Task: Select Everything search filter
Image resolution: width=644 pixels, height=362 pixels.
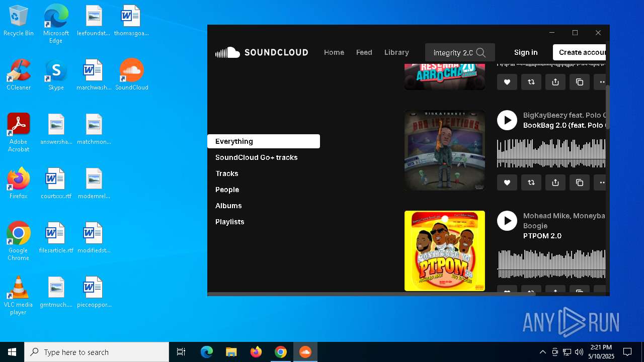Action: coord(264,141)
